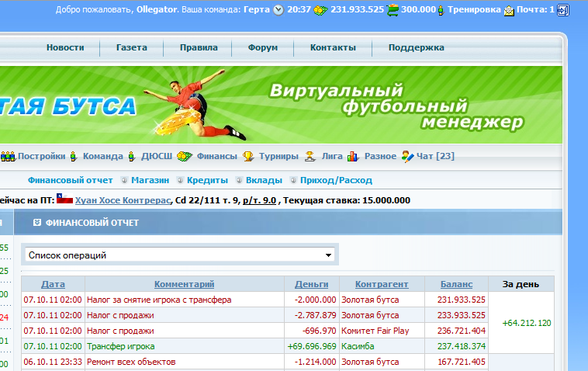This screenshot has height=371, width=588.
Task: Go to the Форум section
Action: point(262,47)
